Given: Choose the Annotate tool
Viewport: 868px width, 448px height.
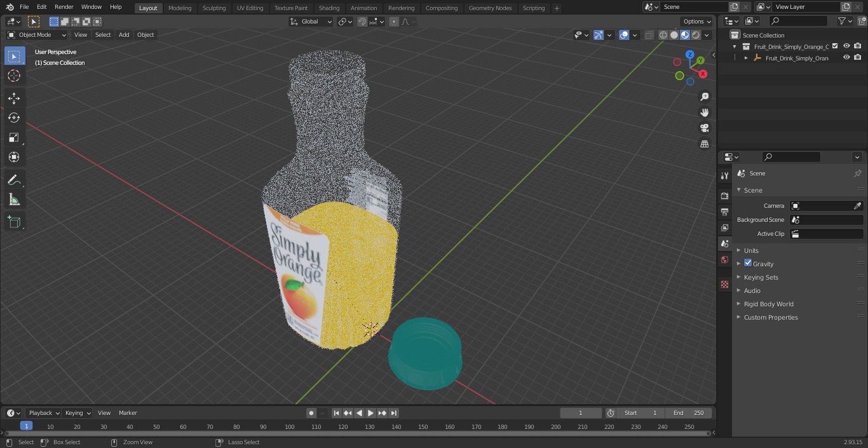Looking at the screenshot, I should coord(14,180).
